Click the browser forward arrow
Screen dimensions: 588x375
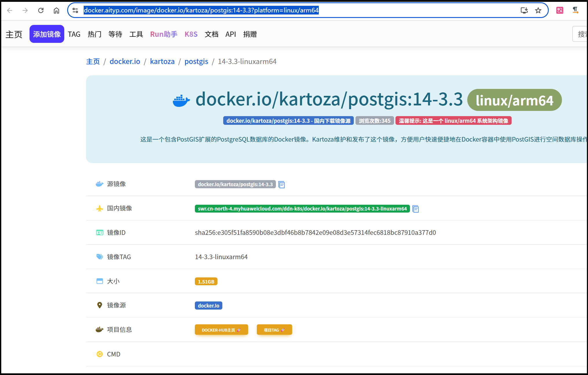25,10
